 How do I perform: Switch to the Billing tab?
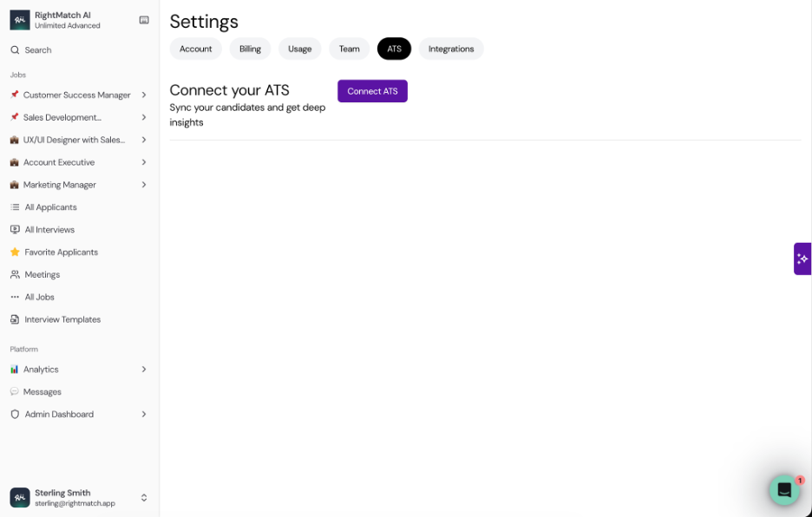tap(250, 49)
